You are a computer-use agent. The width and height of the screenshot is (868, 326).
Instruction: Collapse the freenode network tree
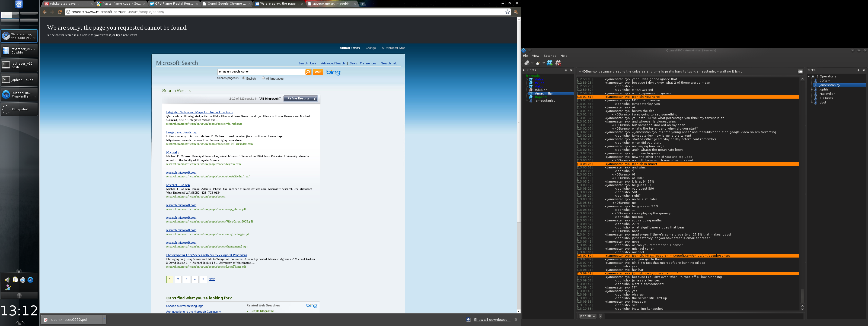(x=524, y=76)
